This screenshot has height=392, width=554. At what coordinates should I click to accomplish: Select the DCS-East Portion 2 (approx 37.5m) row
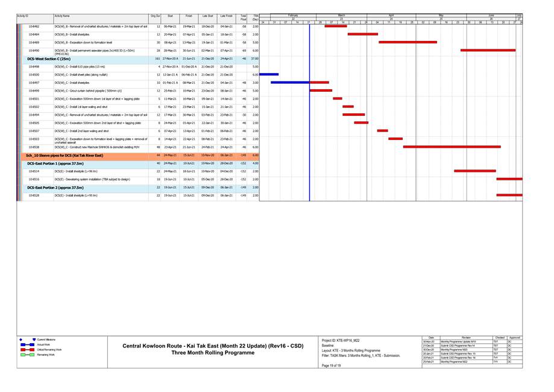point(55,188)
